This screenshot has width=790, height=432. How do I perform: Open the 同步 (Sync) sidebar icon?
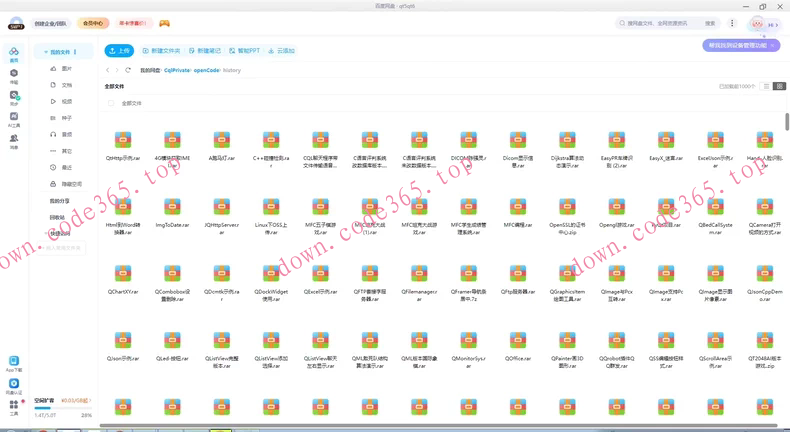coord(14,97)
